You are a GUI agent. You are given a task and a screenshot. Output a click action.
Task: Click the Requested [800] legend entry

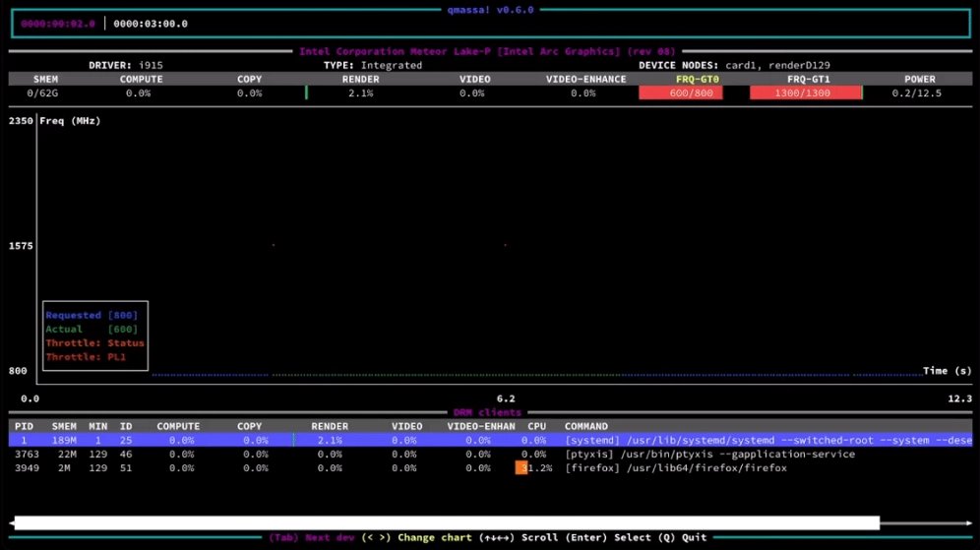point(92,315)
